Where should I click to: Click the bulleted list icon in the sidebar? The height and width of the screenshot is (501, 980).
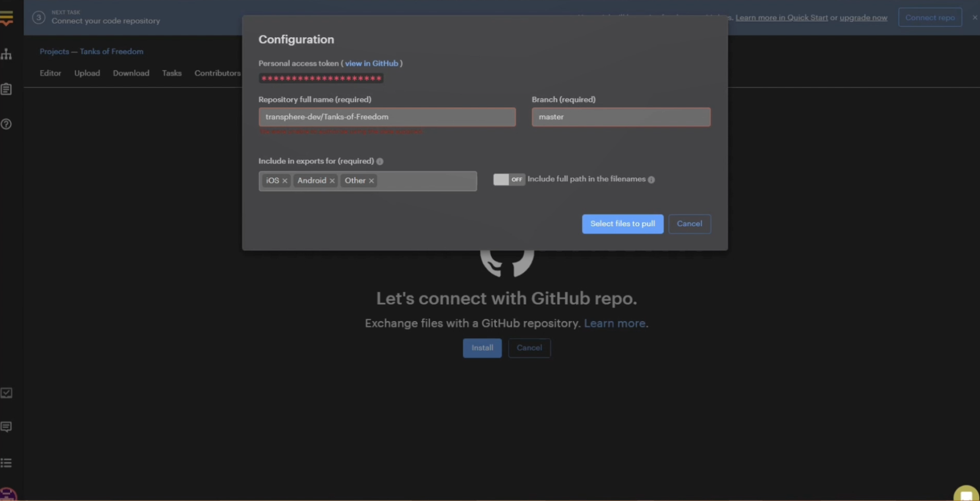click(x=7, y=463)
